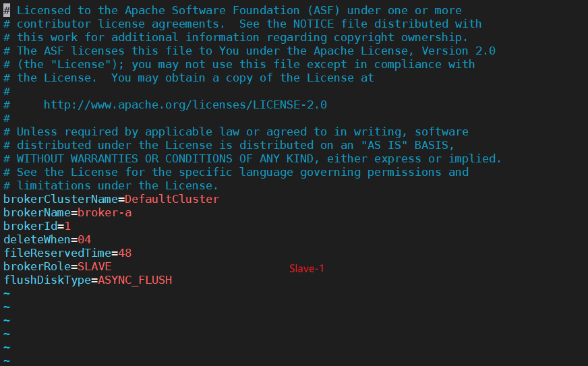
Task: Click the deleteWhen value 04
Action: click(84, 240)
